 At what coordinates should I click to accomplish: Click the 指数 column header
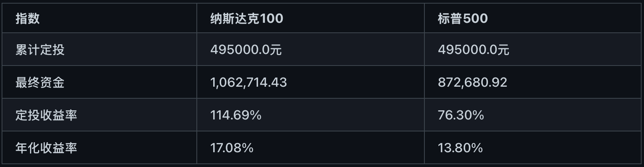28,18
